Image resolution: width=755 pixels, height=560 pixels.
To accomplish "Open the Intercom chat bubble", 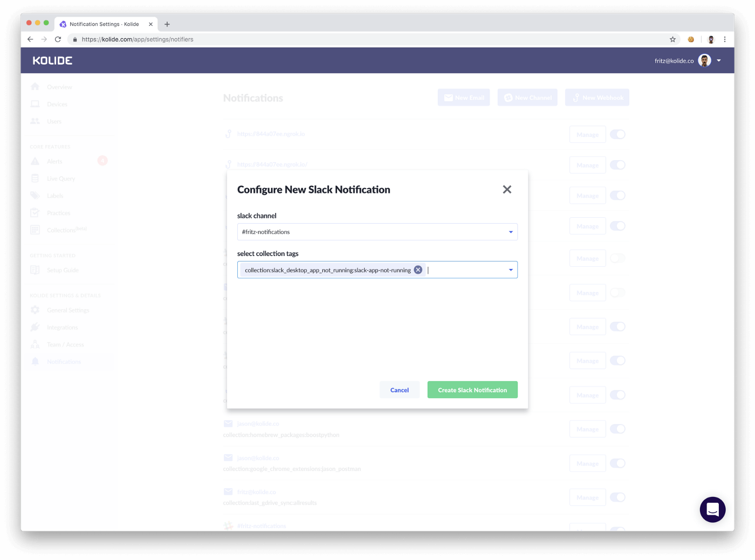I will [712, 509].
